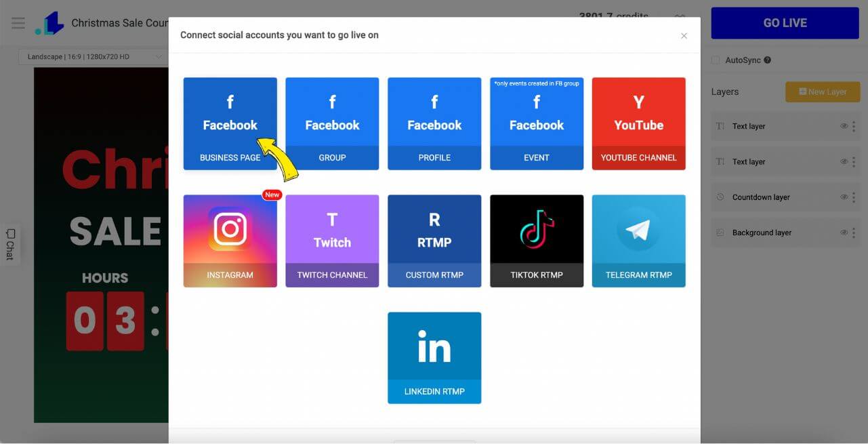This screenshot has height=444, width=868.
Task: Choose the TikTok RTMP tile
Action: [537, 241]
